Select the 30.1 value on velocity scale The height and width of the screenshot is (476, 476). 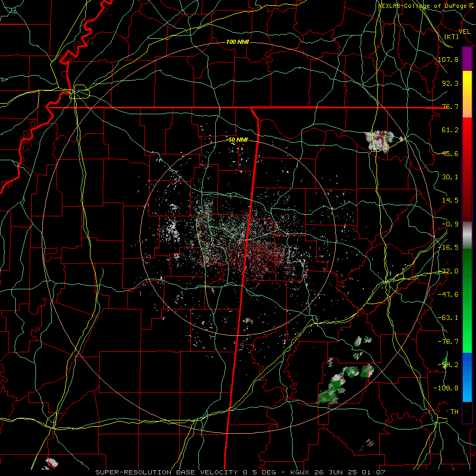(450, 177)
